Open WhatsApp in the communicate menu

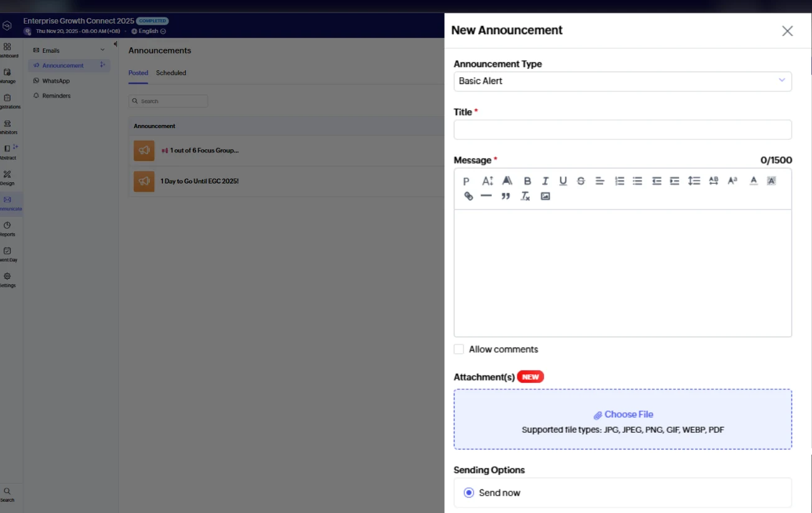point(56,81)
